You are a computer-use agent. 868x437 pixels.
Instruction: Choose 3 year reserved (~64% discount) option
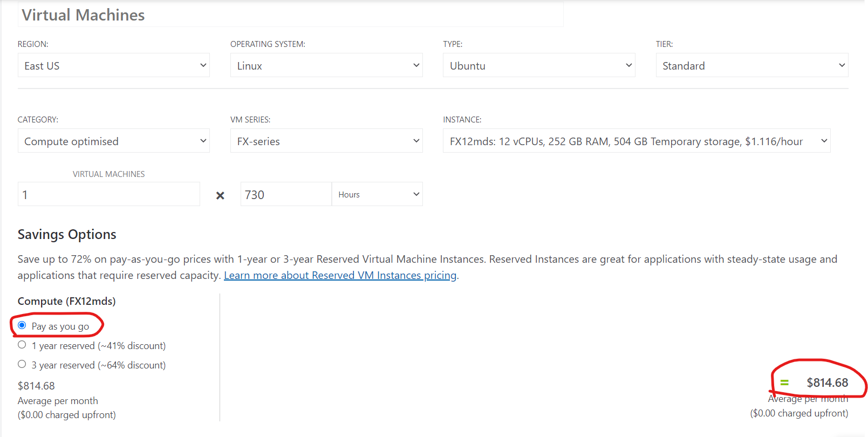point(22,364)
